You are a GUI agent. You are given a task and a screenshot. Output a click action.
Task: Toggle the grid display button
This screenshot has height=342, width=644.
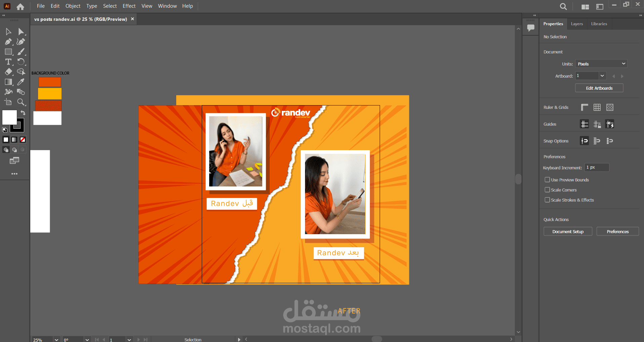pos(597,108)
